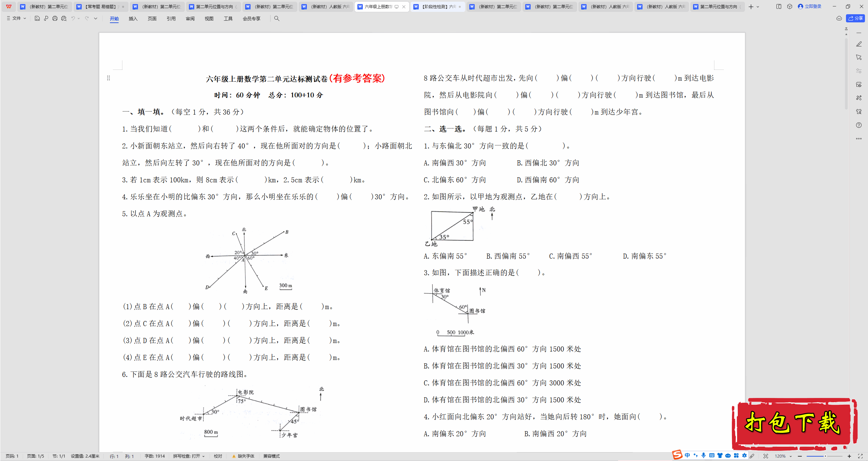The image size is (868, 461).
Task: Expand the undo history dropdown arrow
Action: click(x=79, y=19)
